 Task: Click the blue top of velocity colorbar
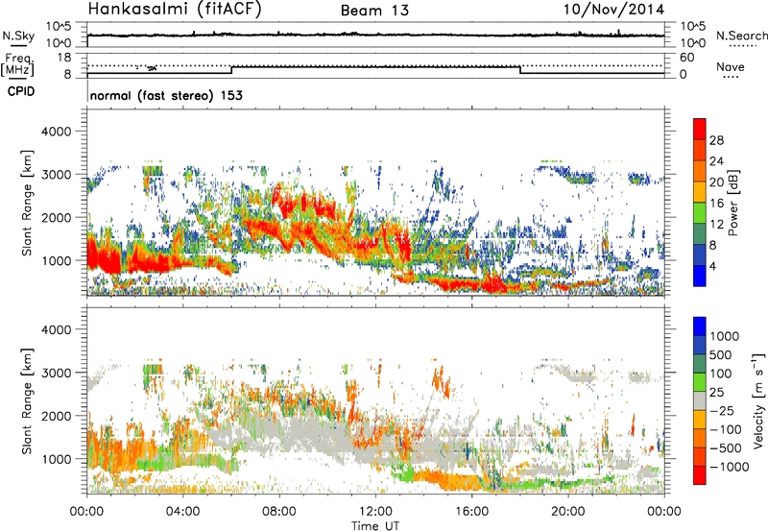pyautogui.click(x=700, y=326)
